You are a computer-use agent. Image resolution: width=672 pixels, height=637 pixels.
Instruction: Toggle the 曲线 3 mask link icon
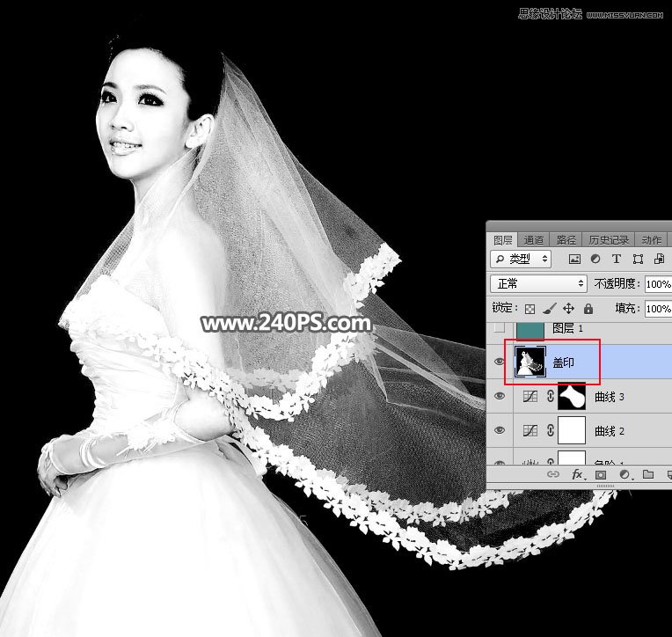tap(551, 397)
